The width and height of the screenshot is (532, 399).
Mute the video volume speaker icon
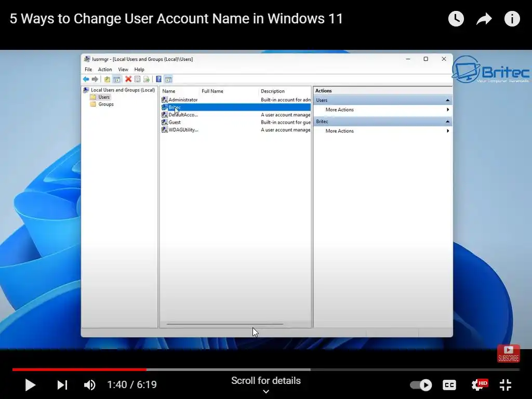point(89,385)
